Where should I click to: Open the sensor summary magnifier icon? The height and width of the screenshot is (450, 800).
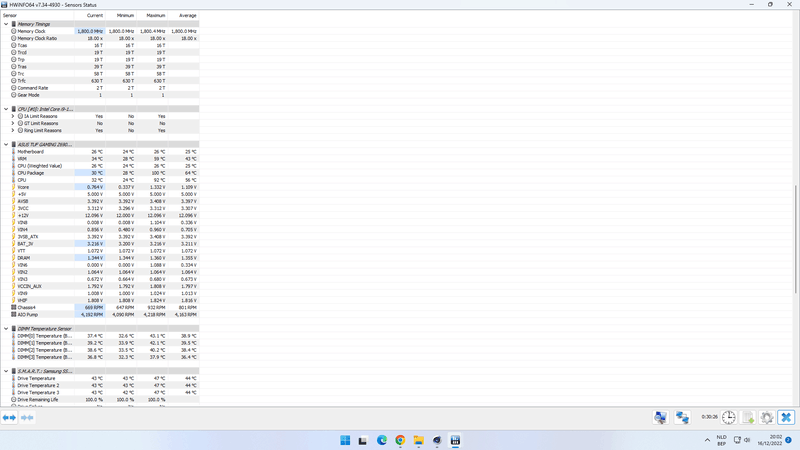[x=660, y=417]
